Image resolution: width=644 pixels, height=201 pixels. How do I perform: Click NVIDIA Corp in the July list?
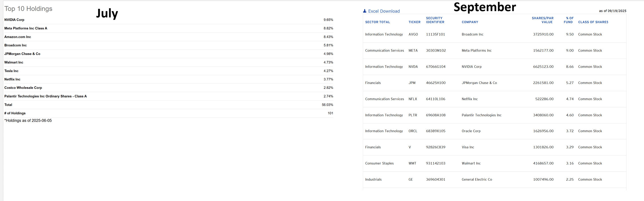pos(14,20)
